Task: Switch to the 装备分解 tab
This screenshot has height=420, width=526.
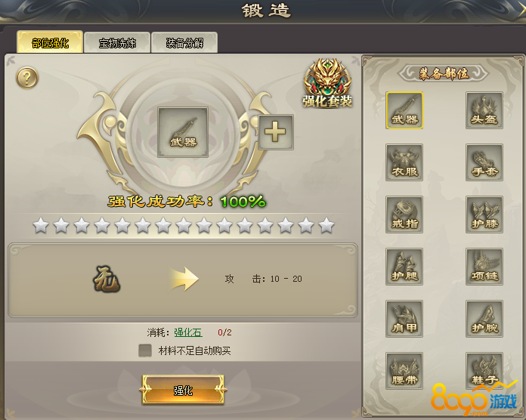Action: [184, 43]
